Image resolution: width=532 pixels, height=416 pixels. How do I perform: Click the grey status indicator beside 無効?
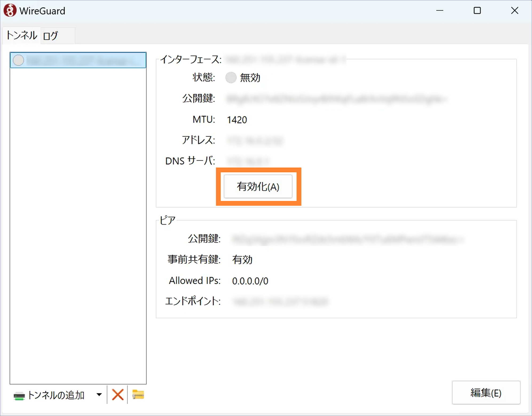[231, 77]
